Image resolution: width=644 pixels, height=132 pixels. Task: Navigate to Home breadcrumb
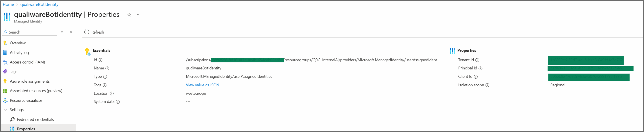pos(8,4)
